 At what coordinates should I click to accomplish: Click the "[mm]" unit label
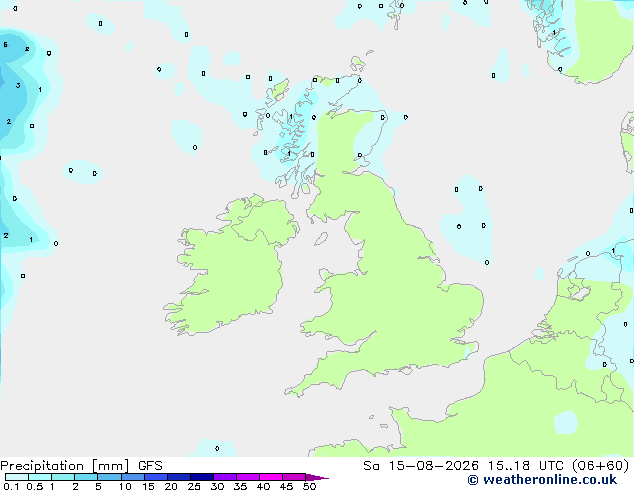pyautogui.click(x=111, y=466)
